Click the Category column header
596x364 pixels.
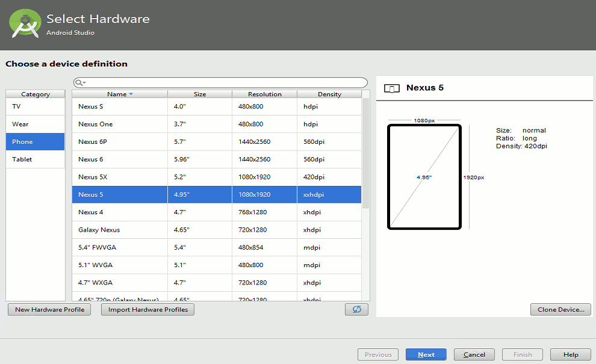pos(36,94)
